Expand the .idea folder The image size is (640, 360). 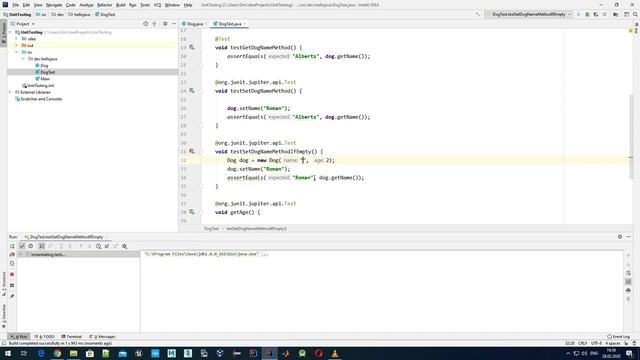(x=17, y=39)
